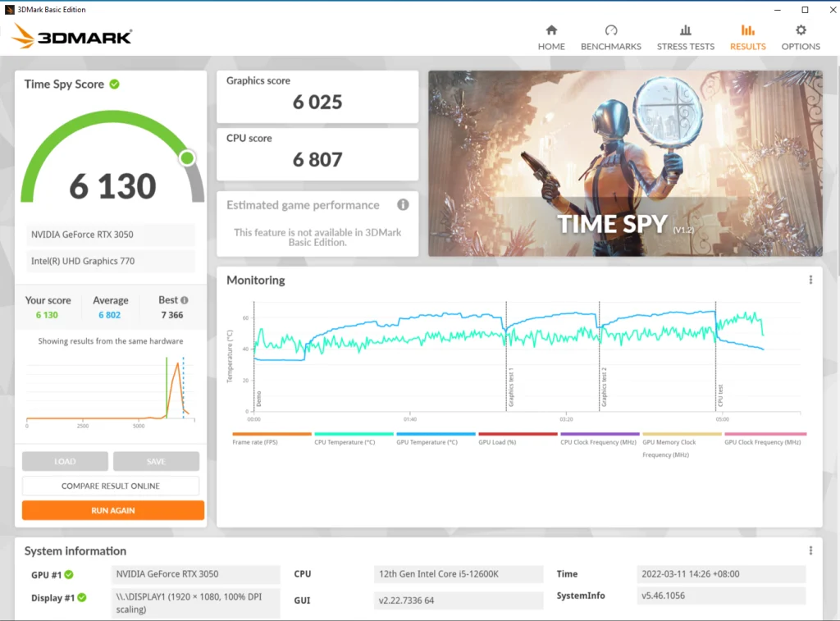Click the Graphics score value 6 025
This screenshot has width=840, height=621.
pyautogui.click(x=317, y=102)
